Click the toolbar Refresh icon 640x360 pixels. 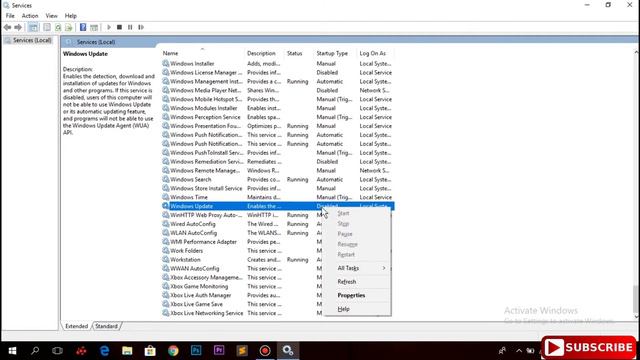click(x=58, y=27)
